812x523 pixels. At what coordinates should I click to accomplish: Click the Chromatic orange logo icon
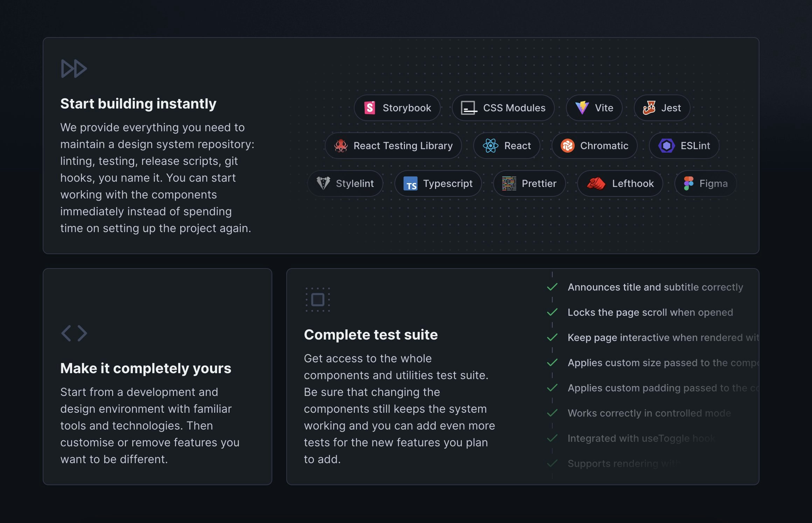(567, 146)
